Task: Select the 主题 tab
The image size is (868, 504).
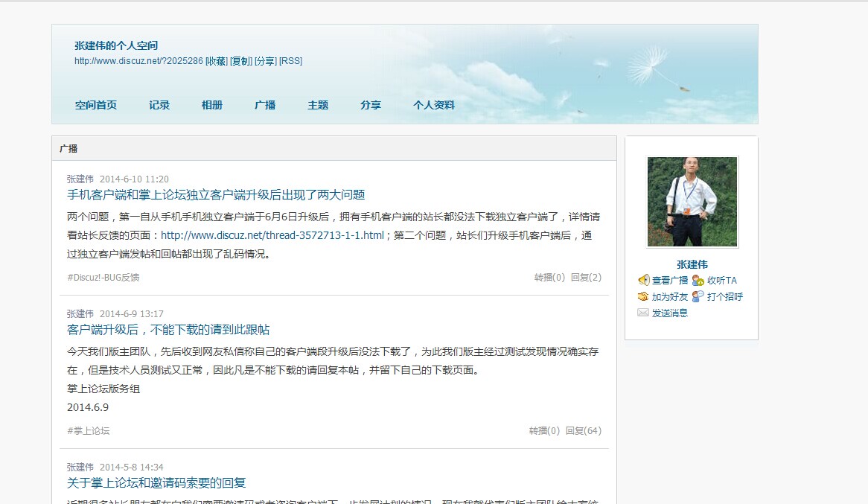Action: click(318, 105)
